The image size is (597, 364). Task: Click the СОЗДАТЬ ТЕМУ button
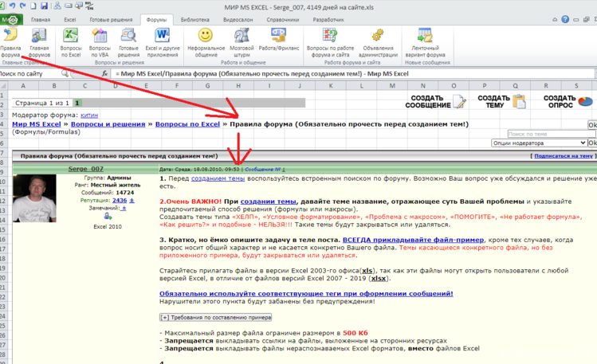pyautogui.click(x=501, y=102)
